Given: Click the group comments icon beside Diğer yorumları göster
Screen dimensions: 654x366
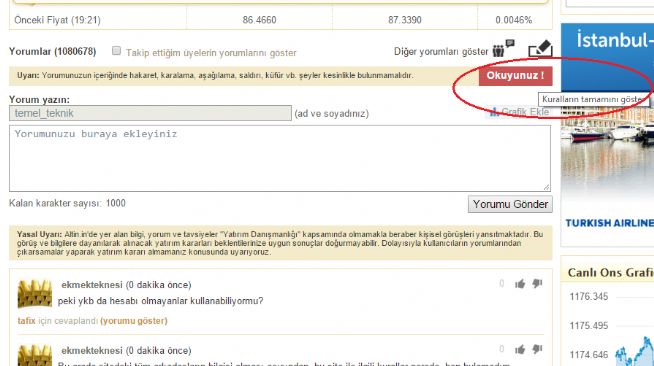Looking at the screenshot, I should coord(503,49).
